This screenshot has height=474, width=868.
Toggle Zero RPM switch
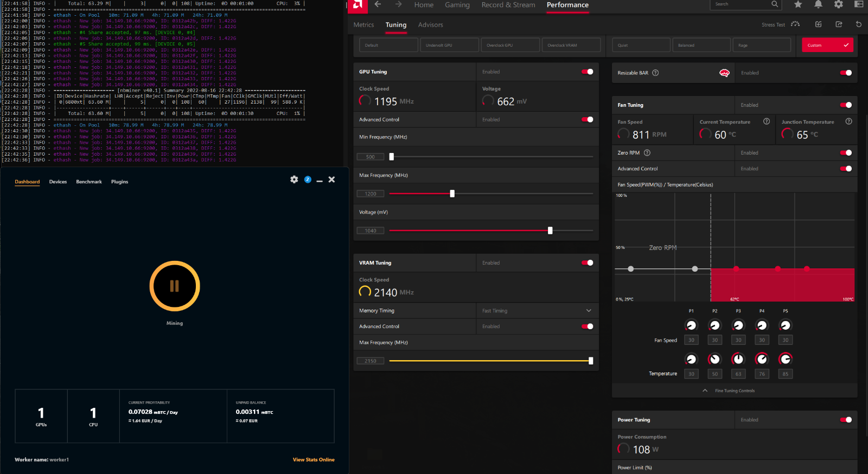[846, 153]
